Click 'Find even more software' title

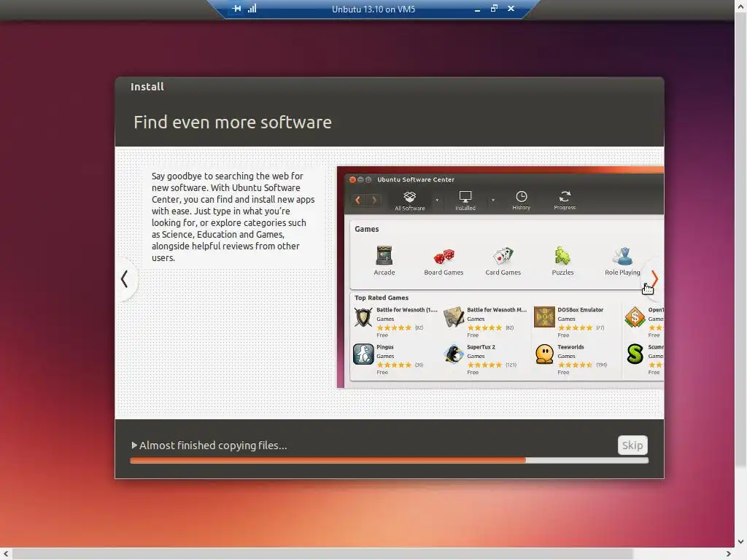(x=233, y=122)
